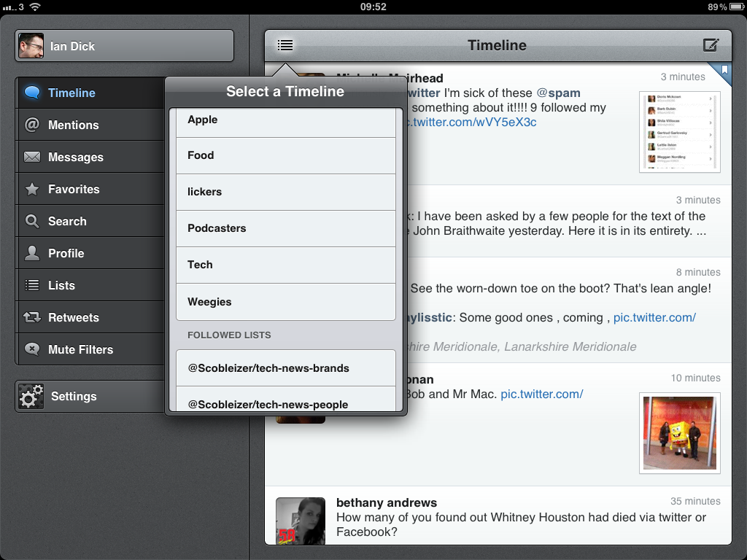Select the Apple list timeline
The height and width of the screenshot is (560, 747).
coord(285,120)
